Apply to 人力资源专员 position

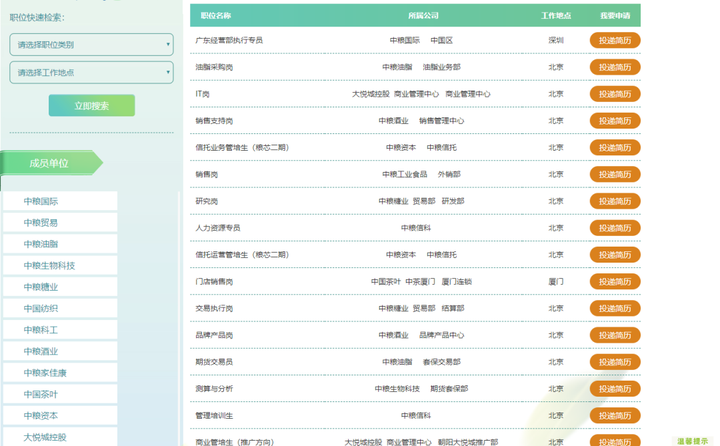tap(615, 228)
